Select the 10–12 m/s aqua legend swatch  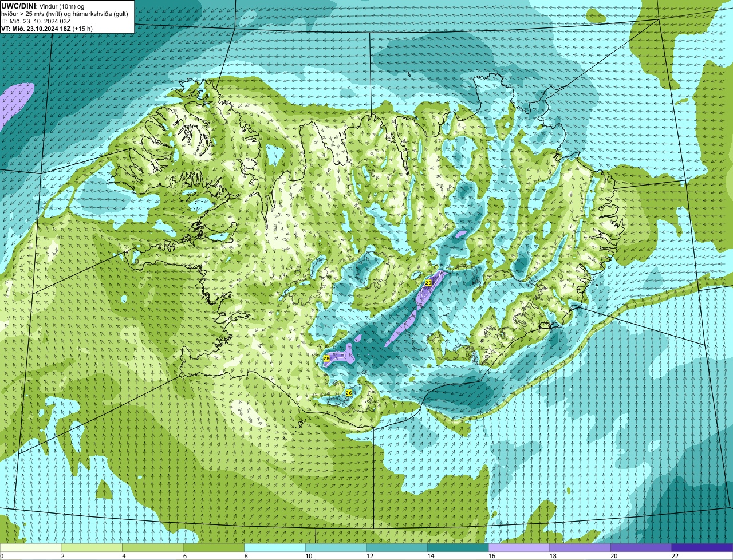(336, 547)
